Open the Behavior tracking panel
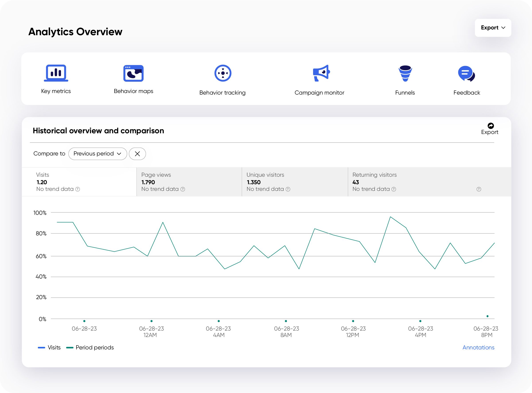532x393 pixels. click(x=223, y=79)
